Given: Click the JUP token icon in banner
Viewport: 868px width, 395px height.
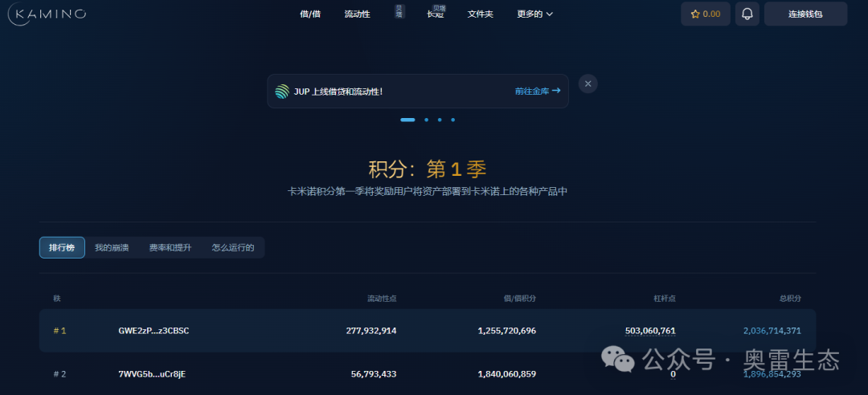Looking at the screenshot, I should (x=282, y=92).
